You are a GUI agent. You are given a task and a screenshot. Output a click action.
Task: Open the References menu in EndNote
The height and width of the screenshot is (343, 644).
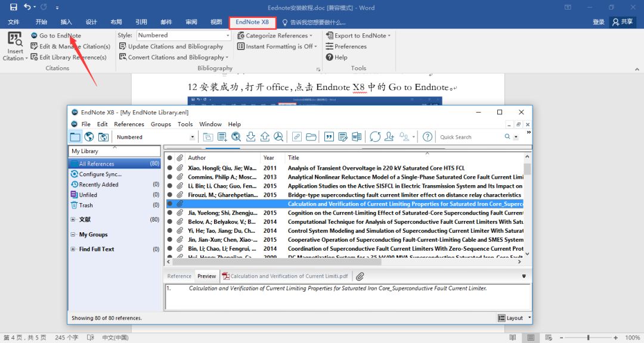click(x=129, y=124)
